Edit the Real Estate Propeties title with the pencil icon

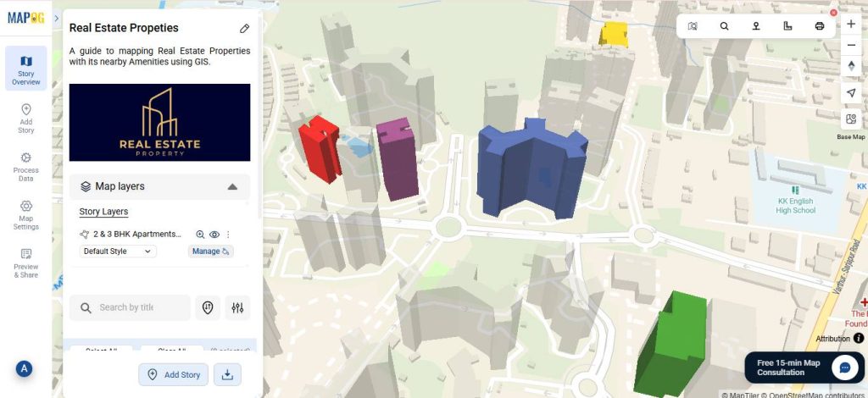pyautogui.click(x=244, y=28)
